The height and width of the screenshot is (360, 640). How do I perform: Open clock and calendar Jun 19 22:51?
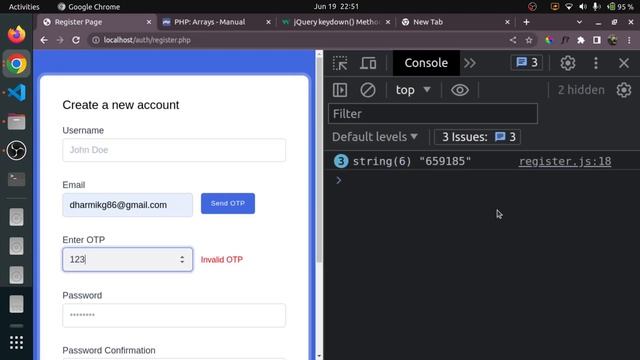click(x=336, y=7)
